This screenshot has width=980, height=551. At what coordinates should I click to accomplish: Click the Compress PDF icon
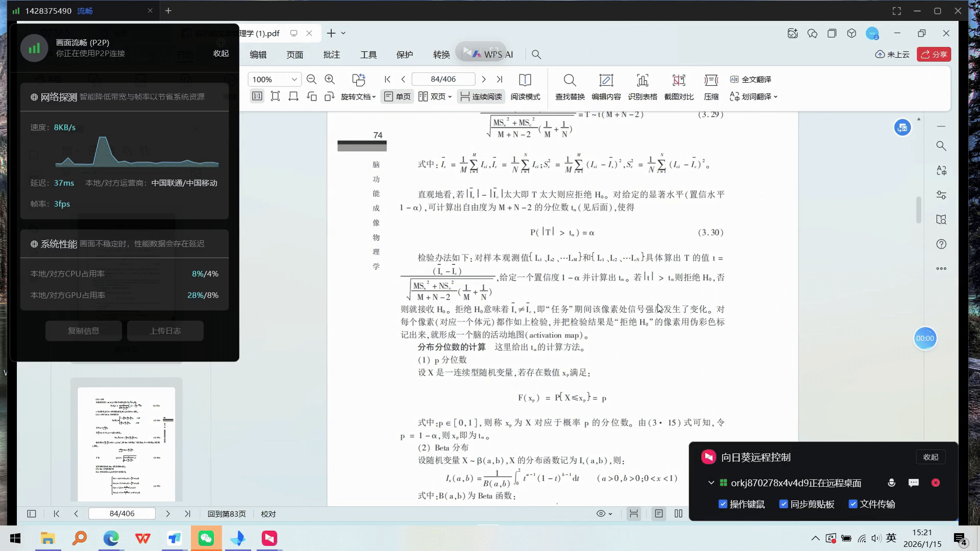click(x=711, y=80)
